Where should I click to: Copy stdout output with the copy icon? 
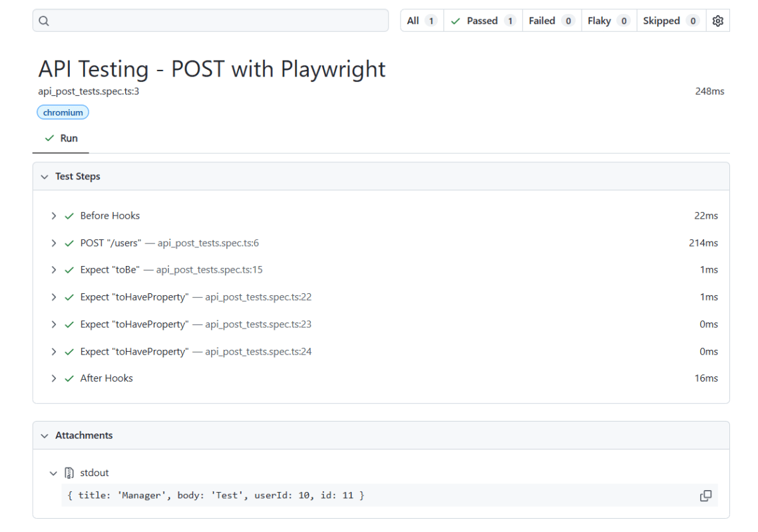pos(705,495)
